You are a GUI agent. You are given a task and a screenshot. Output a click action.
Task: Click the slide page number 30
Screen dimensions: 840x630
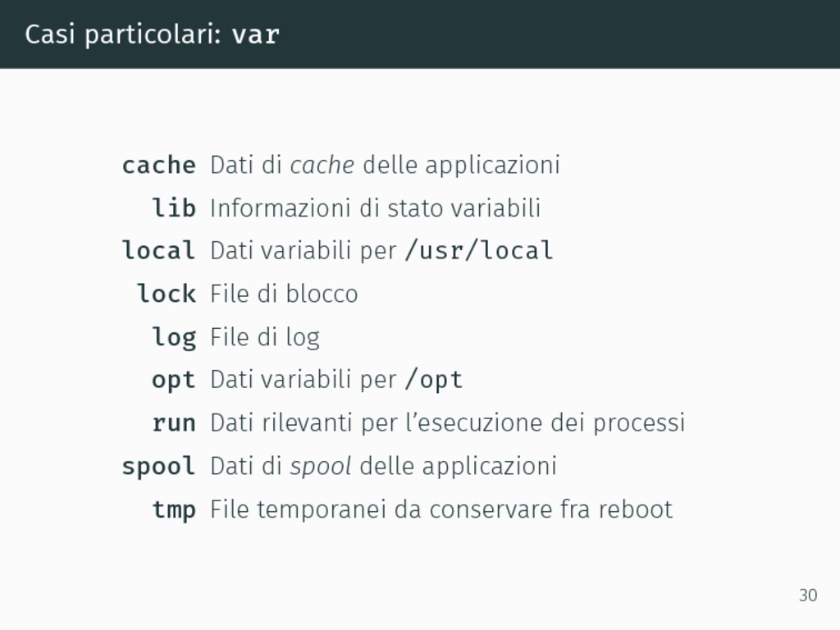tap(808, 596)
